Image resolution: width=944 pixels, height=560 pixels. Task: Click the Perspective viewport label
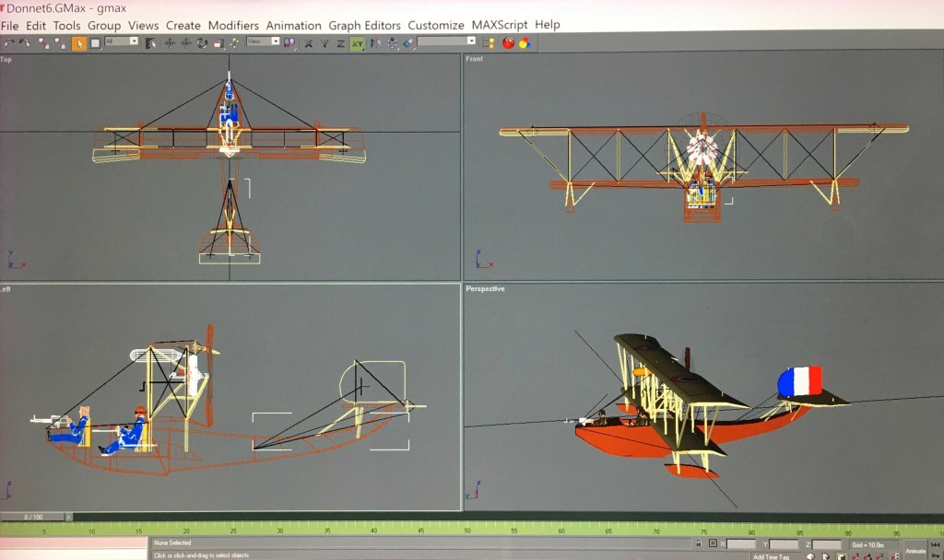click(485, 289)
